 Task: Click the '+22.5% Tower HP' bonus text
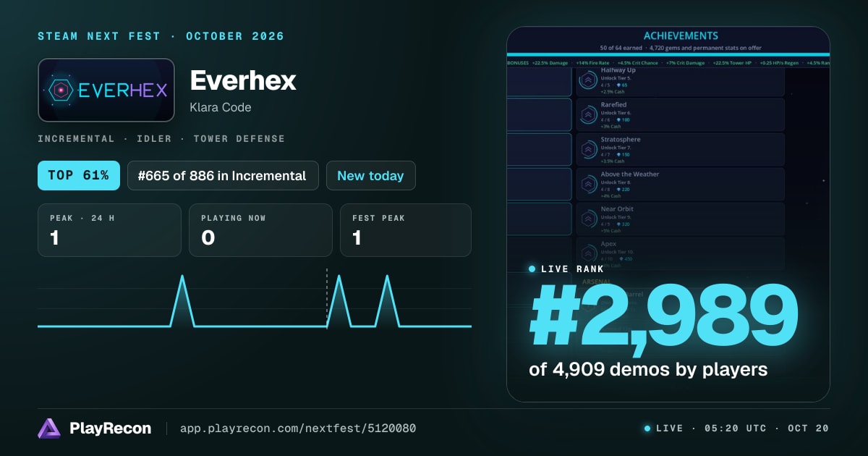pos(732,63)
